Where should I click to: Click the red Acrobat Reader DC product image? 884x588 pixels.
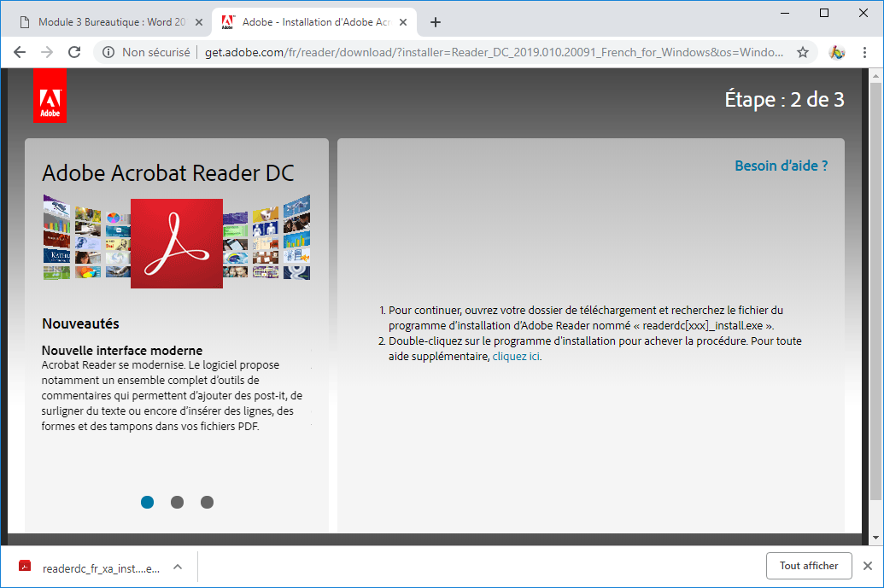(x=177, y=243)
